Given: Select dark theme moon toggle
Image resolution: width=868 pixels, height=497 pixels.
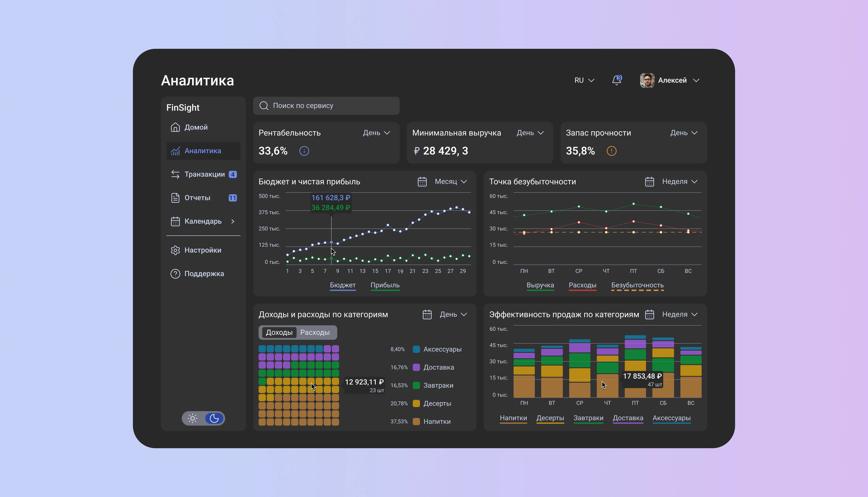Looking at the screenshot, I should (x=214, y=418).
